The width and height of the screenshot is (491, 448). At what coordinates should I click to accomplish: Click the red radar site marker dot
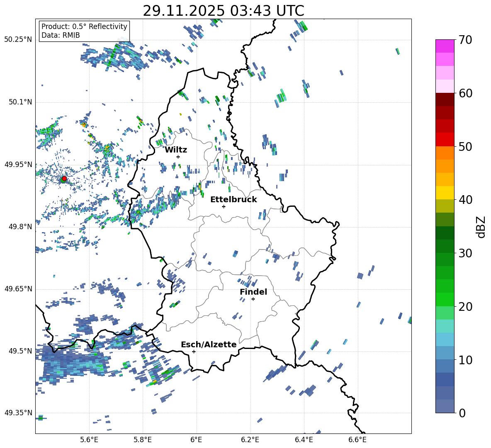pyautogui.click(x=64, y=179)
